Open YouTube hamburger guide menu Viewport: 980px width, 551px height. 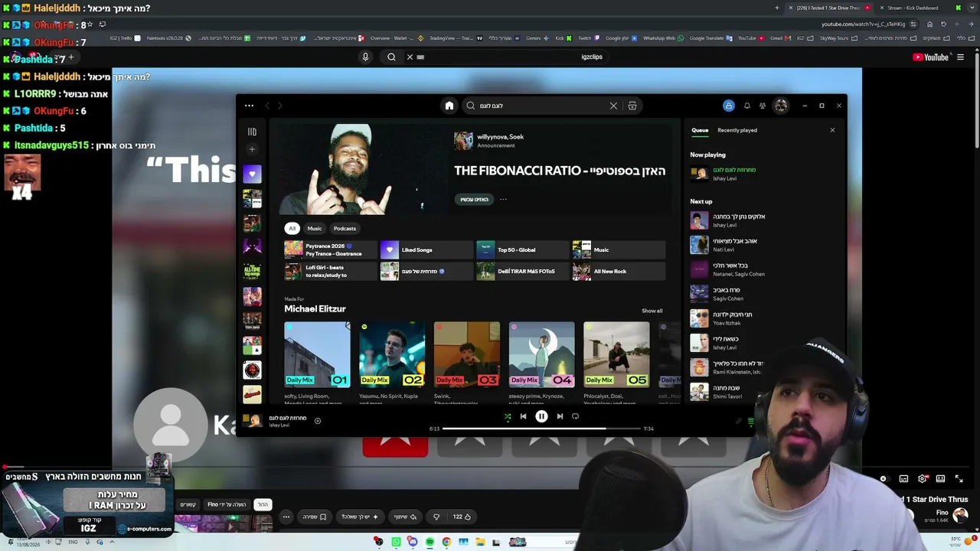pyautogui.click(x=960, y=57)
